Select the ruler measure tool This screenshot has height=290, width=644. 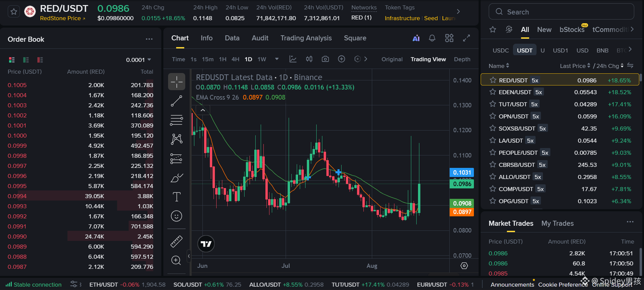176,241
